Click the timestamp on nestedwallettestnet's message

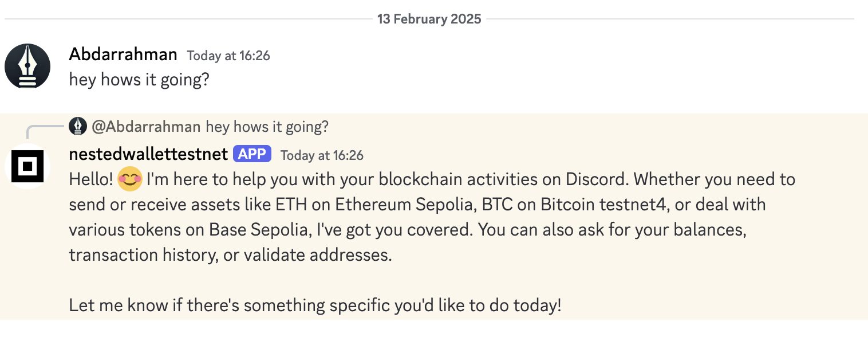[322, 155]
